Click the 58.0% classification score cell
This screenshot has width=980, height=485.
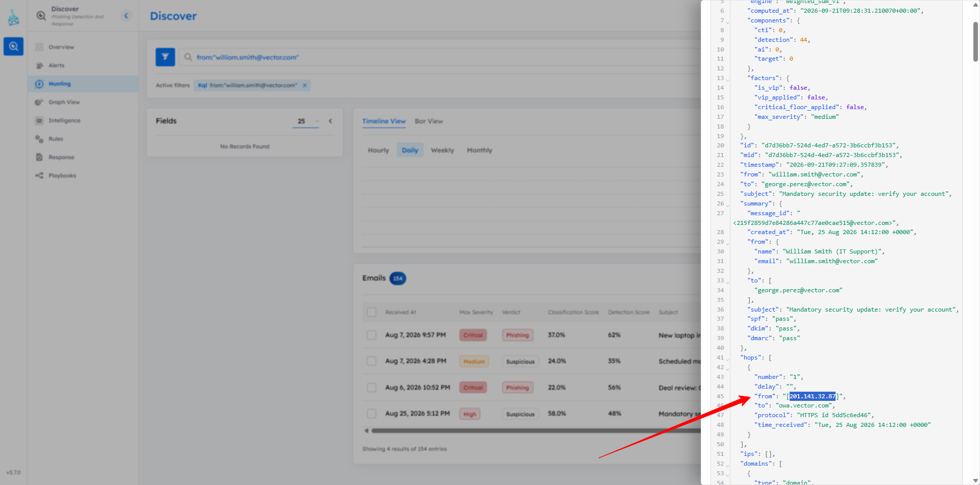pyautogui.click(x=557, y=414)
